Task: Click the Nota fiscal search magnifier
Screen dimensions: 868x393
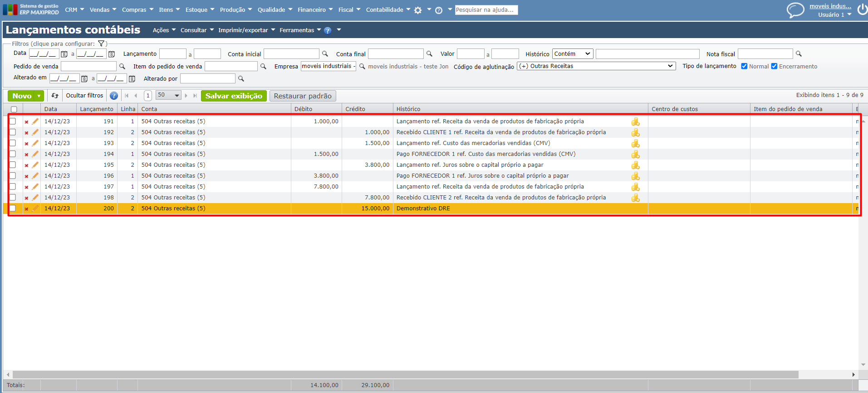Action: pos(799,53)
